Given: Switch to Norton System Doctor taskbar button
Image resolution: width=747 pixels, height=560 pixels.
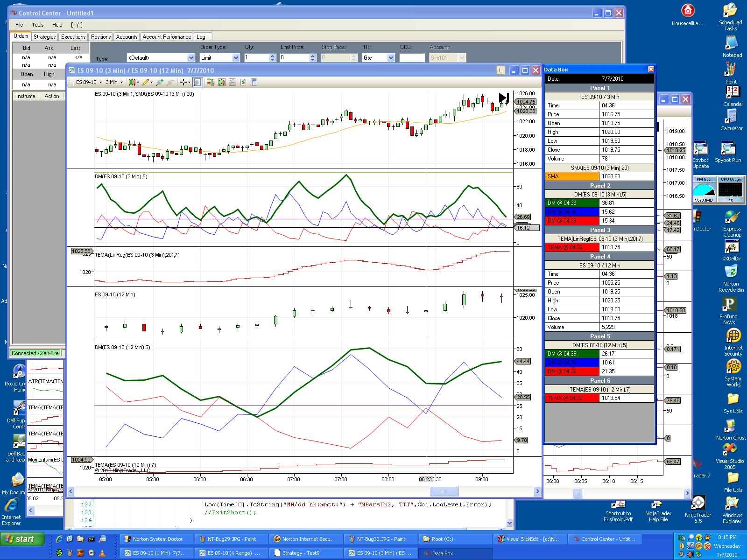Looking at the screenshot, I should click(x=156, y=539).
